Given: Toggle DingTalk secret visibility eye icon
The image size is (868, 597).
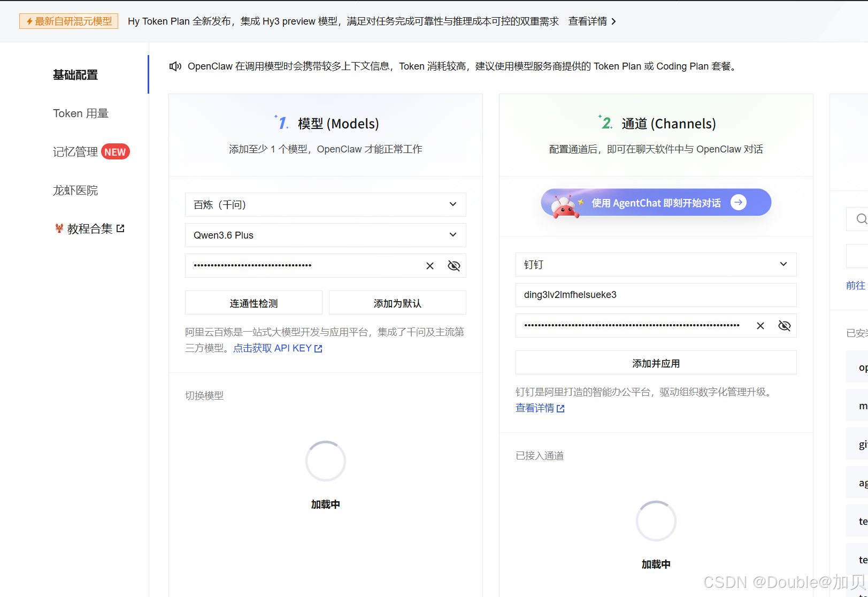Looking at the screenshot, I should point(785,326).
